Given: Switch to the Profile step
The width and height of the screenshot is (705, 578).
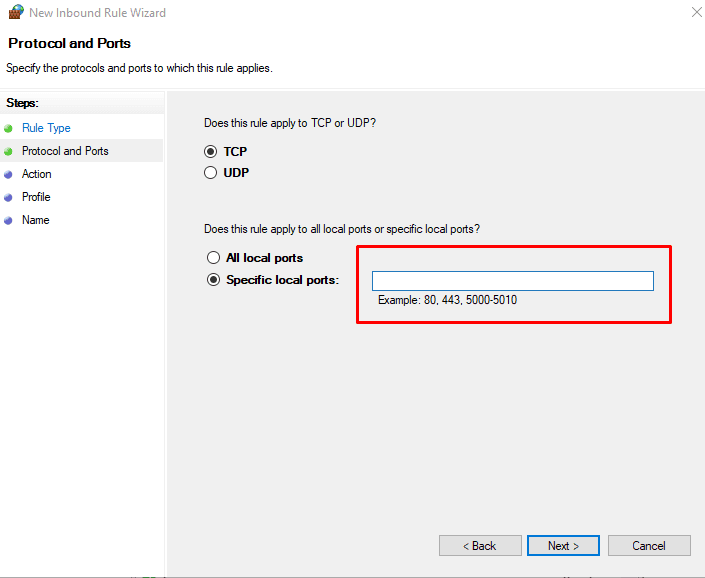Looking at the screenshot, I should pyautogui.click(x=36, y=197).
